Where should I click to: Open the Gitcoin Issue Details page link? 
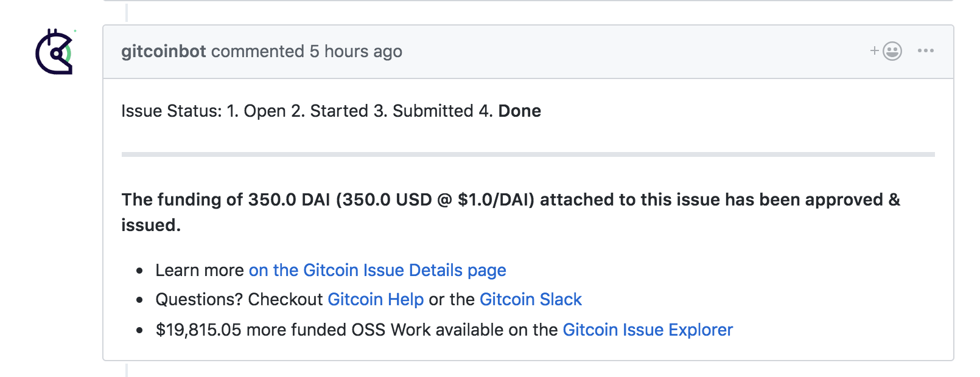point(377,270)
